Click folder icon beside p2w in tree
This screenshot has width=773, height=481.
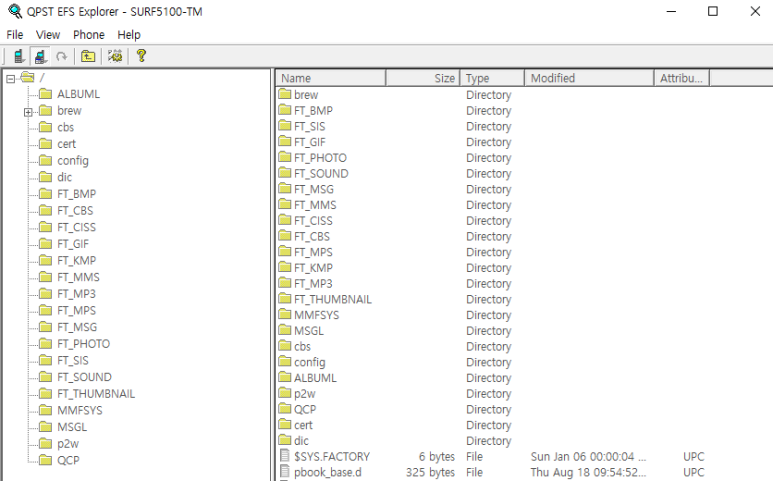point(45,444)
